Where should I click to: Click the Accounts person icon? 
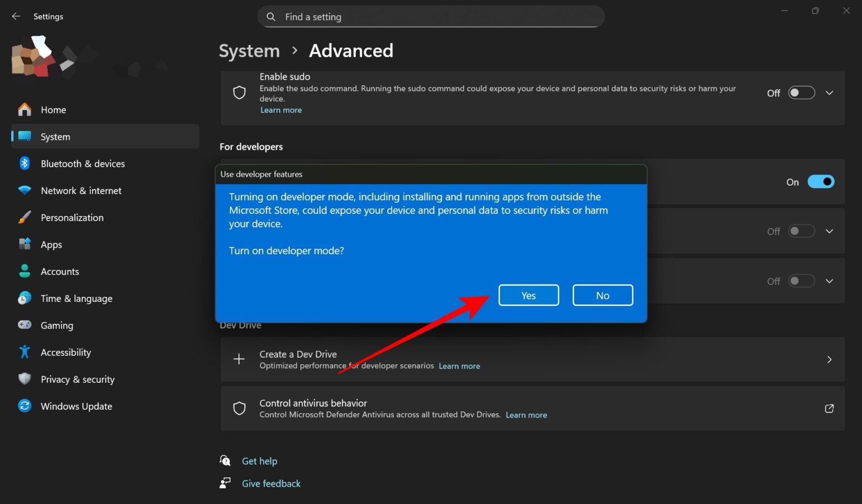coord(25,271)
